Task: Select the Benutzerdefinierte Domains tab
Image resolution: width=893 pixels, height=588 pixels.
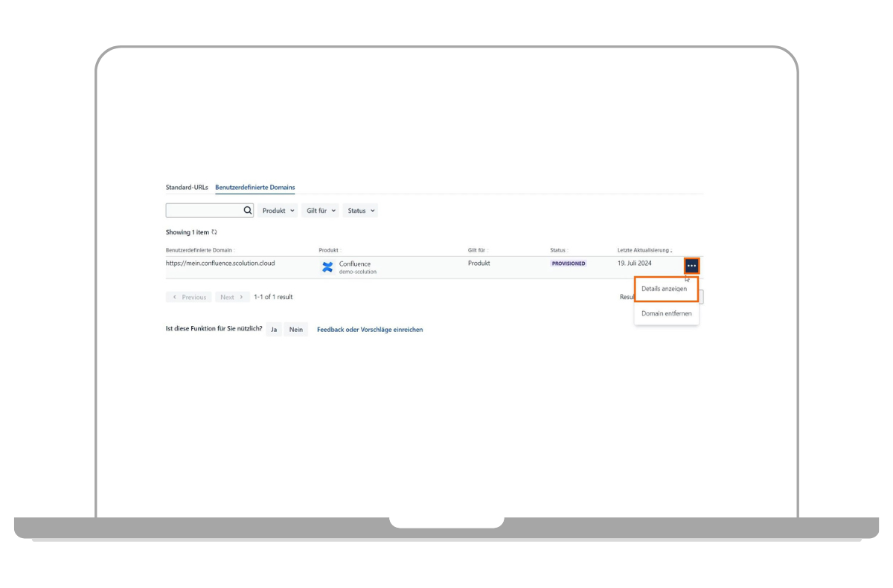Action: pyautogui.click(x=255, y=187)
